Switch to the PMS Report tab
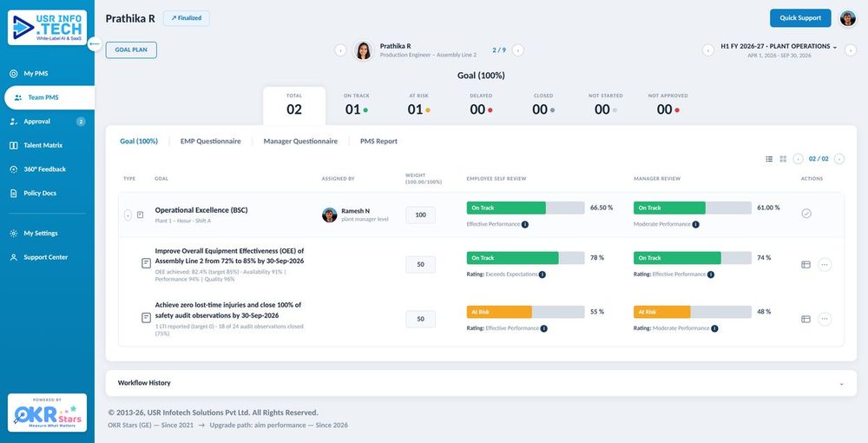 (378, 142)
